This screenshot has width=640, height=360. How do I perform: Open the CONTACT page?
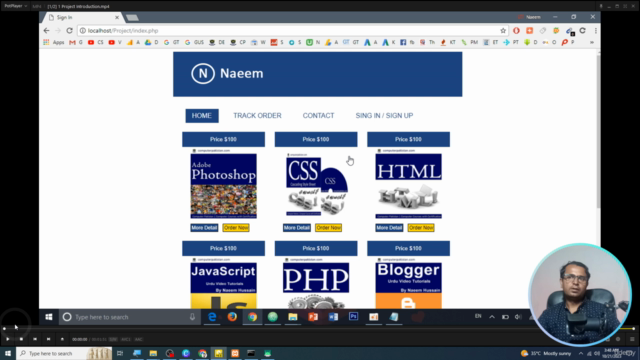click(x=318, y=116)
